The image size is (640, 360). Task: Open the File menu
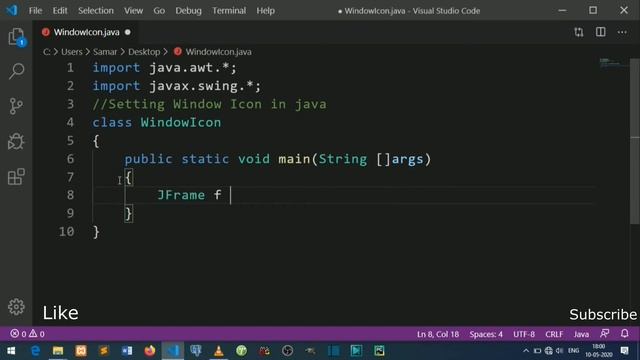coord(36,11)
